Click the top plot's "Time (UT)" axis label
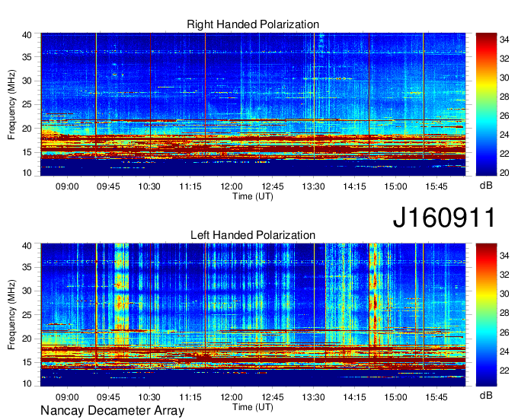Viewport: 518px width, 420px height. (253, 196)
